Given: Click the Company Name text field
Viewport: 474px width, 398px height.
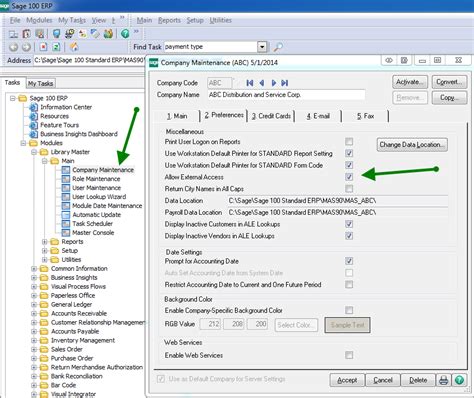Looking at the screenshot, I should pos(286,95).
